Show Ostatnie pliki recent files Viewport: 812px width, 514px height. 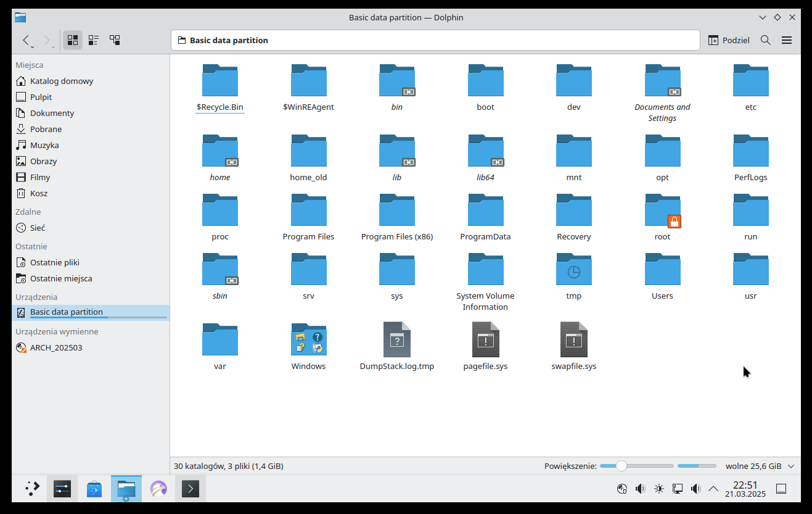point(90,262)
